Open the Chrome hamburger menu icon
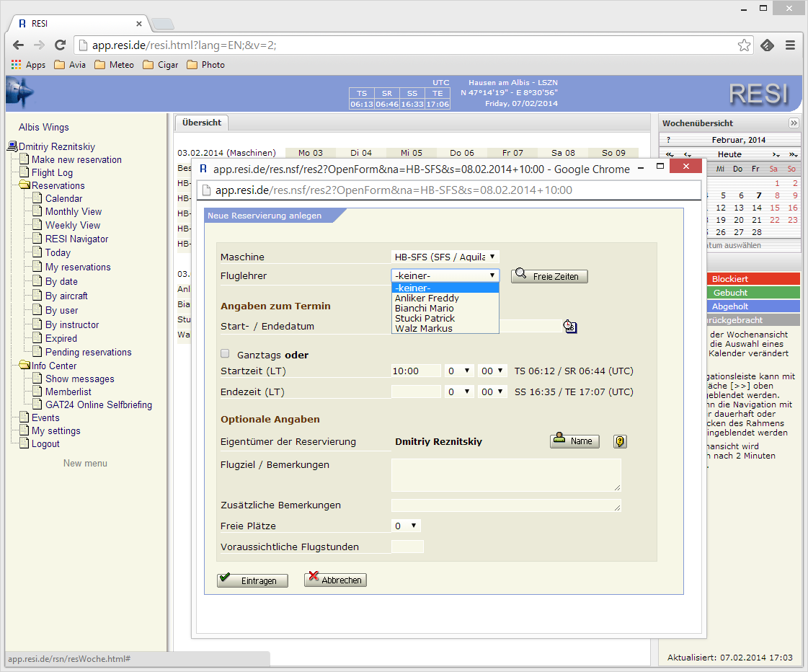Viewport: 808px width, 672px height. tap(790, 45)
